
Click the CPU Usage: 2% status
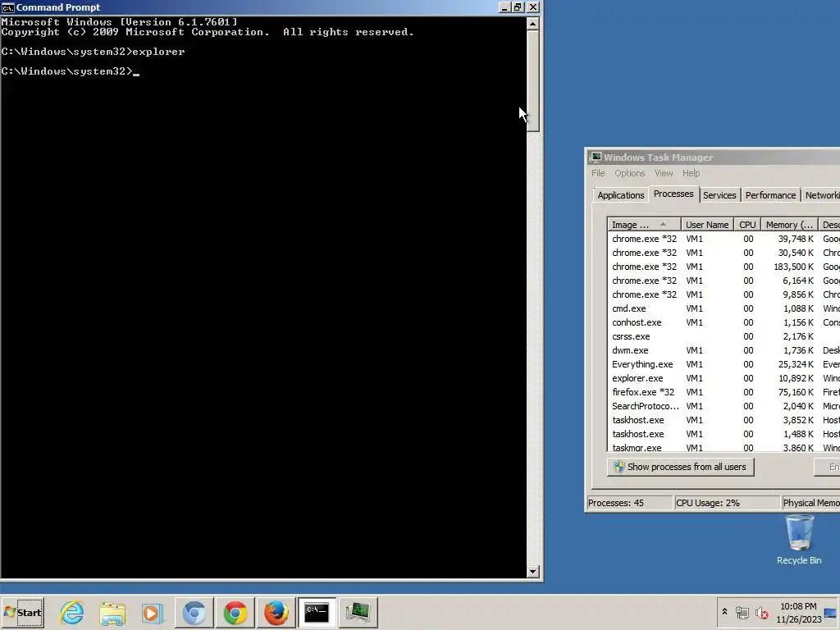(727, 503)
